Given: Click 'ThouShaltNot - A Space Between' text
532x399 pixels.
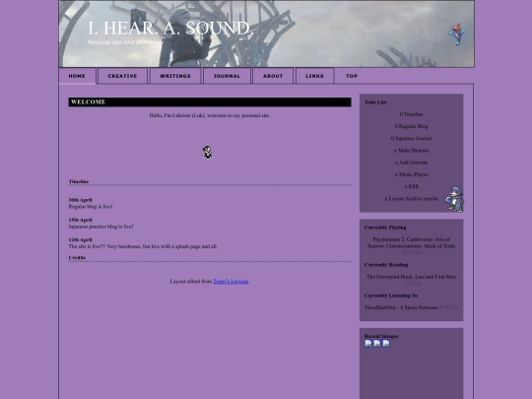Looking at the screenshot, I should click(401, 307).
